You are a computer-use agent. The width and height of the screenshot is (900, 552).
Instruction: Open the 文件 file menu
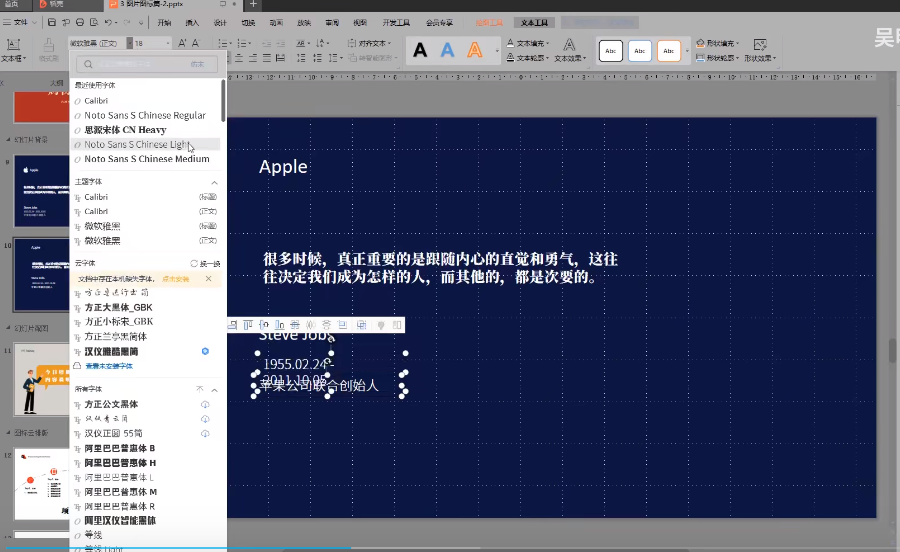point(20,22)
